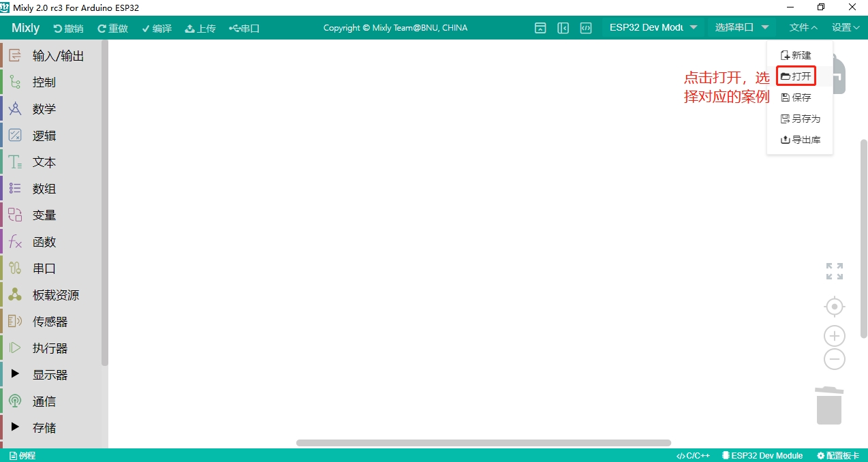Zoom in with the plus circle icon
Viewport: 868px width, 462px height.
coord(834,336)
